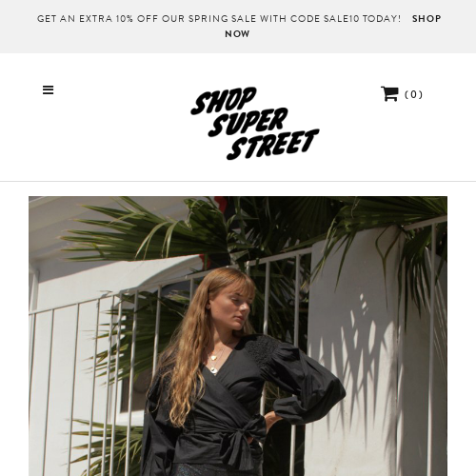Click the gold necklace on the model
The image size is (476, 476).
point(215,360)
